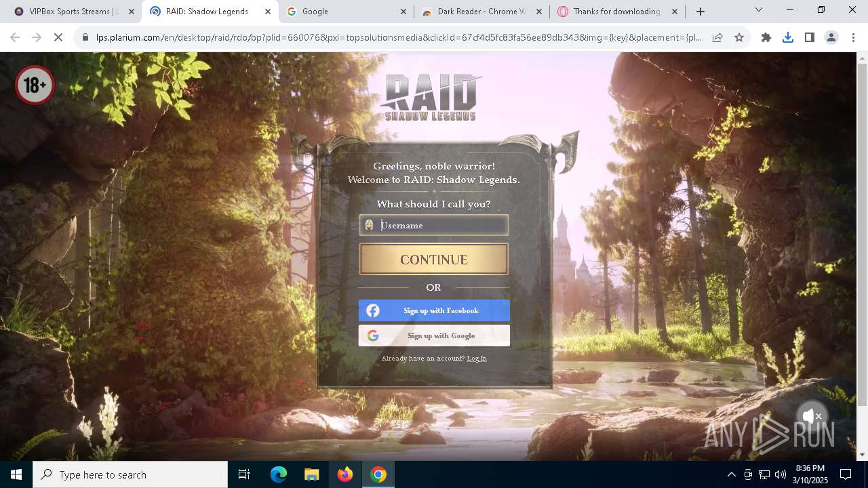The image size is (868, 488).
Task: Open a new browser tab
Action: pyautogui.click(x=701, y=12)
